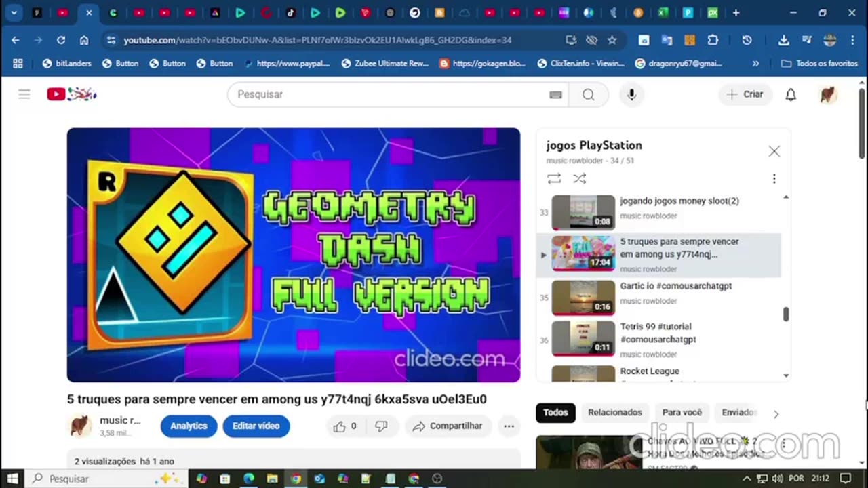Open the Chrome tab search dropdown
The height and width of the screenshot is (488, 868).
(14, 12)
